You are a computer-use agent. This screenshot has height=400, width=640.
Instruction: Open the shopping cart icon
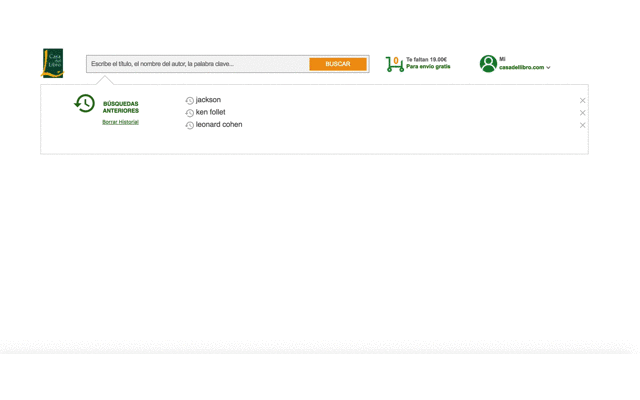(x=394, y=64)
